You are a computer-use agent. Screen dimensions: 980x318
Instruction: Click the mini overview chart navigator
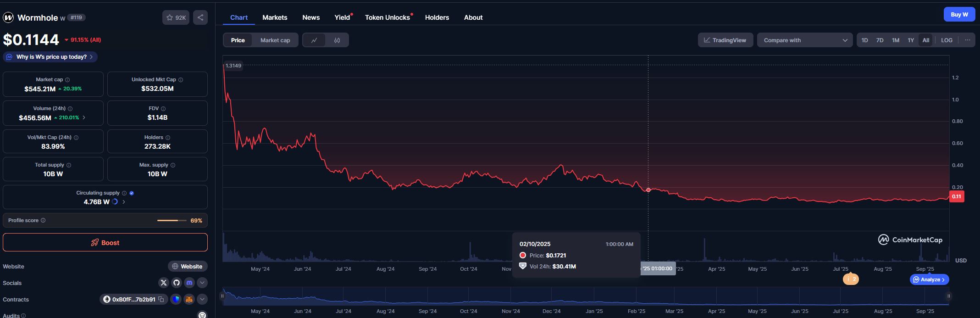pos(586,296)
